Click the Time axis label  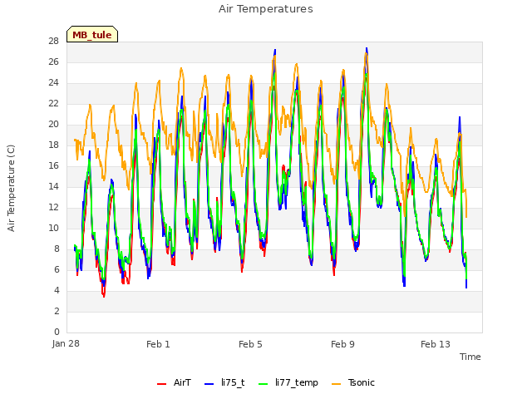470,357
